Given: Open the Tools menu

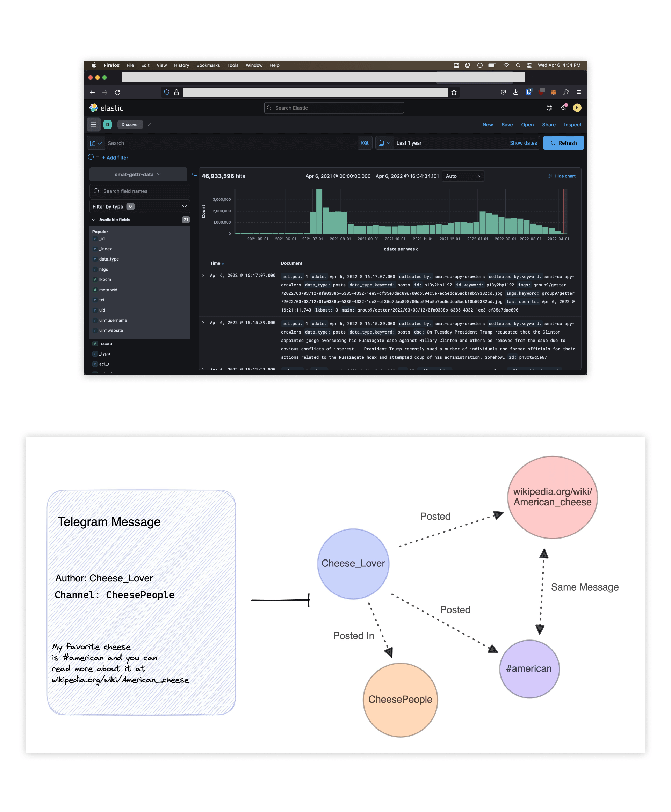Looking at the screenshot, I should [x=233, y=65].
